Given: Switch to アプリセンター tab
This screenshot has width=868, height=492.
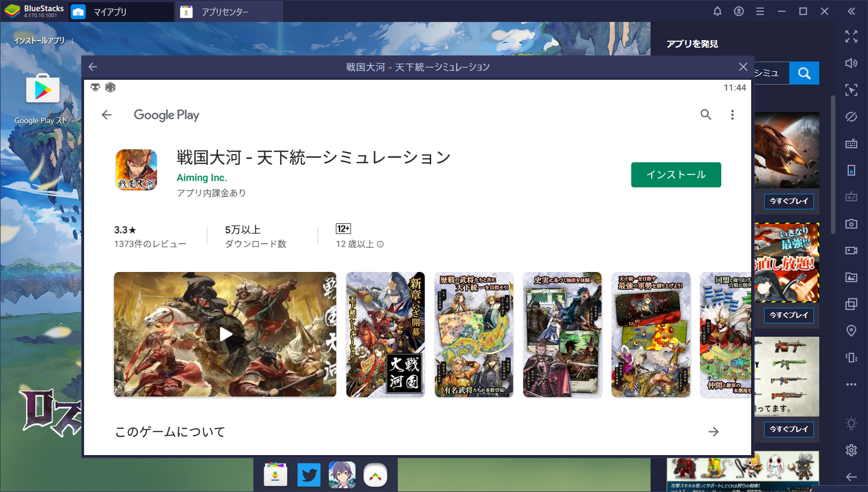Looking at the screenshot, I should click(229, 12).
